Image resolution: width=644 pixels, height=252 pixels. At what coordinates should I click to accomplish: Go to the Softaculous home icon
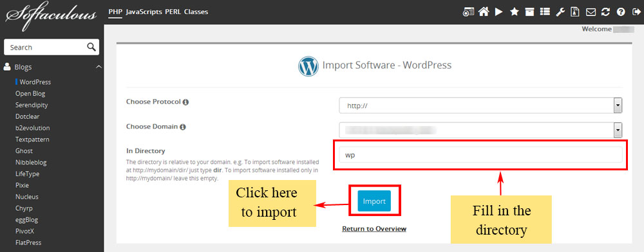click(x=484, y=12)
